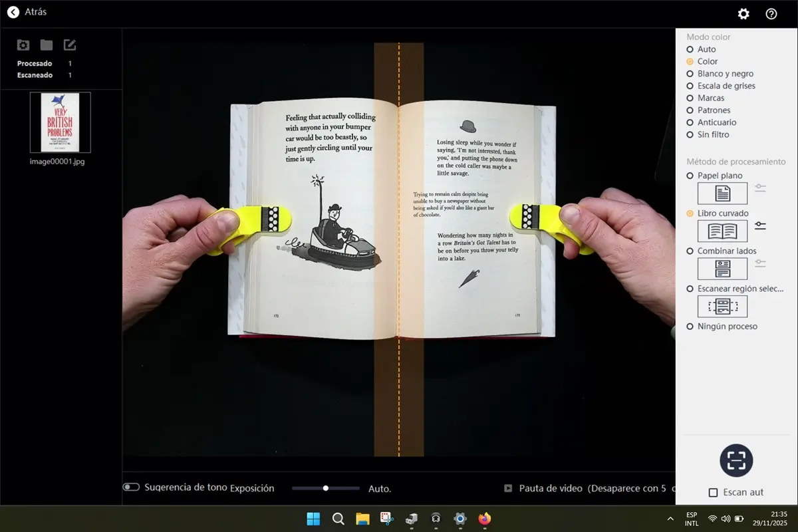Click the Libro curvado open-book icon
Screen dimensions: 798x532
tap(722, 231)
